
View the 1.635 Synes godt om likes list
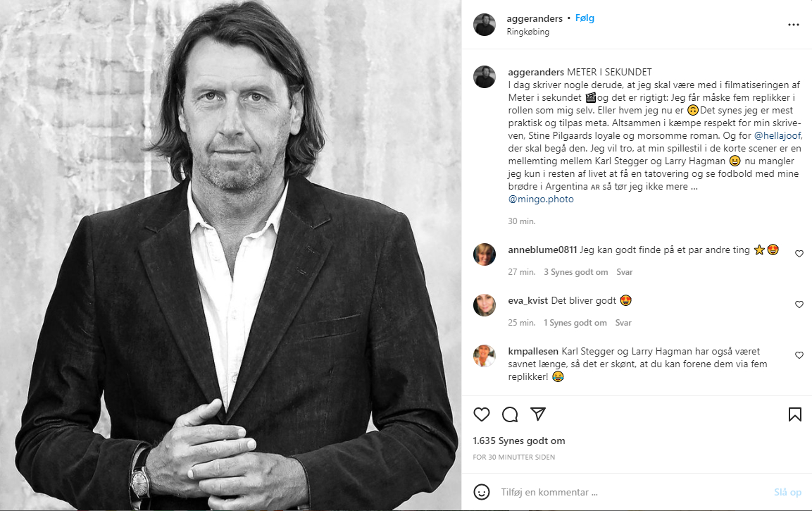519,441
